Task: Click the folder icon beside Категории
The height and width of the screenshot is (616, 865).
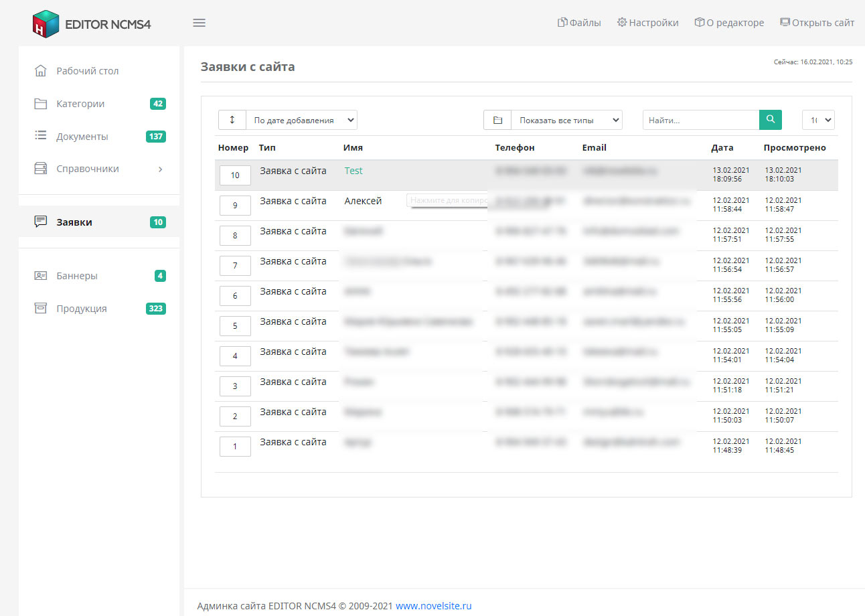Action: pyautogui.click(x=41, y=104)
